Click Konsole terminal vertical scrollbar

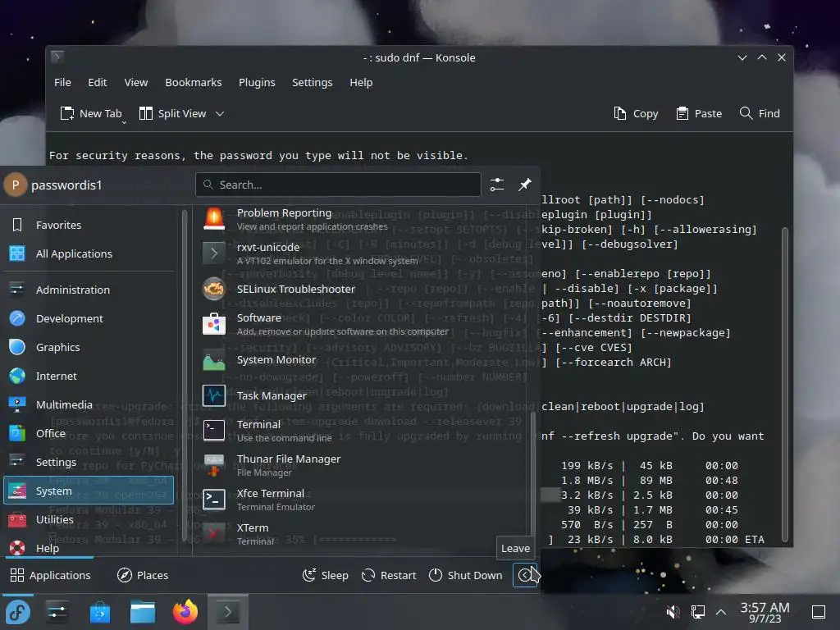[x=785, y=385]
